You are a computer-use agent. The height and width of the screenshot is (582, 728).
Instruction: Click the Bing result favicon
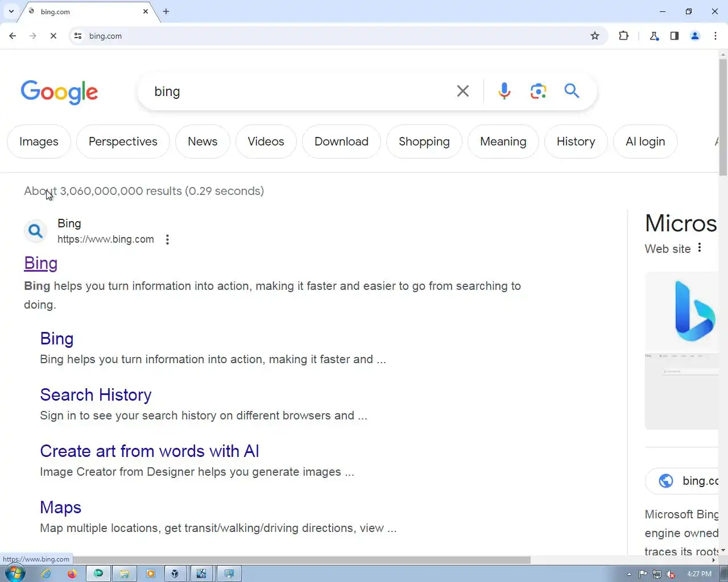(x=35, y=231)
